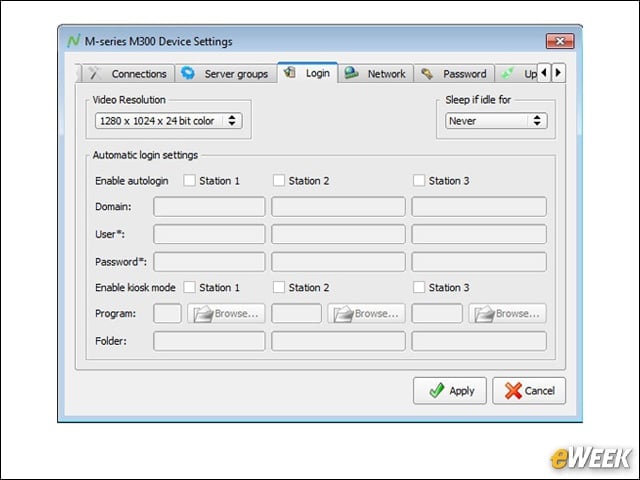Viewport: 640px width, 480px height.
Task: Click the partially visible Up tab
Action: [x=517, y=74]
